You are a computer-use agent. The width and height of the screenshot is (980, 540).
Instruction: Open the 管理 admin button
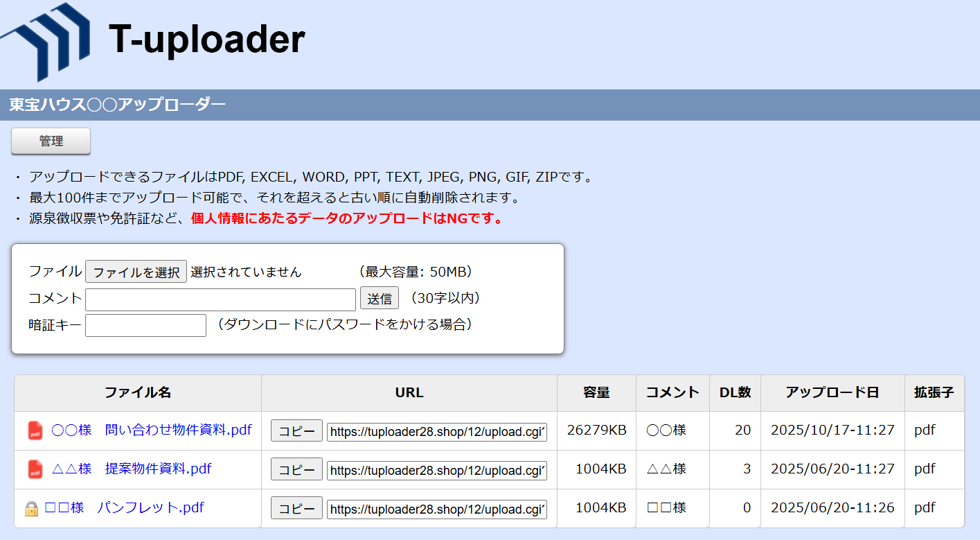click(x=51, y=141)
